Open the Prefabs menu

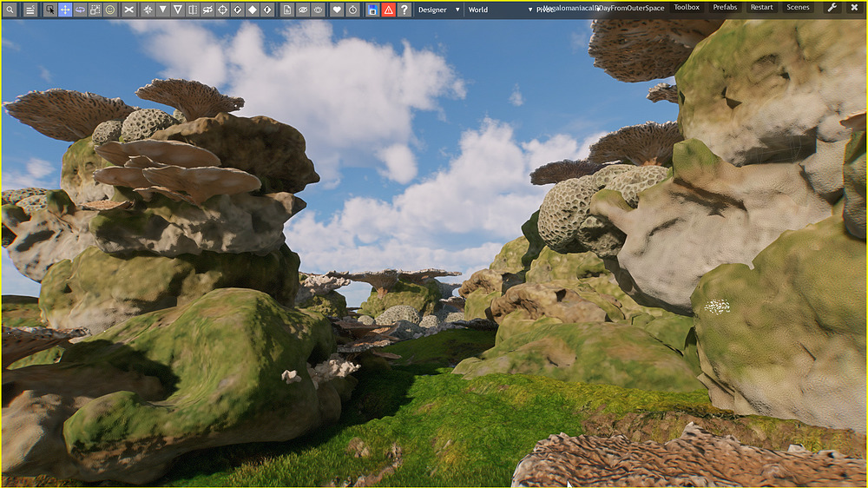click(725, 7)
